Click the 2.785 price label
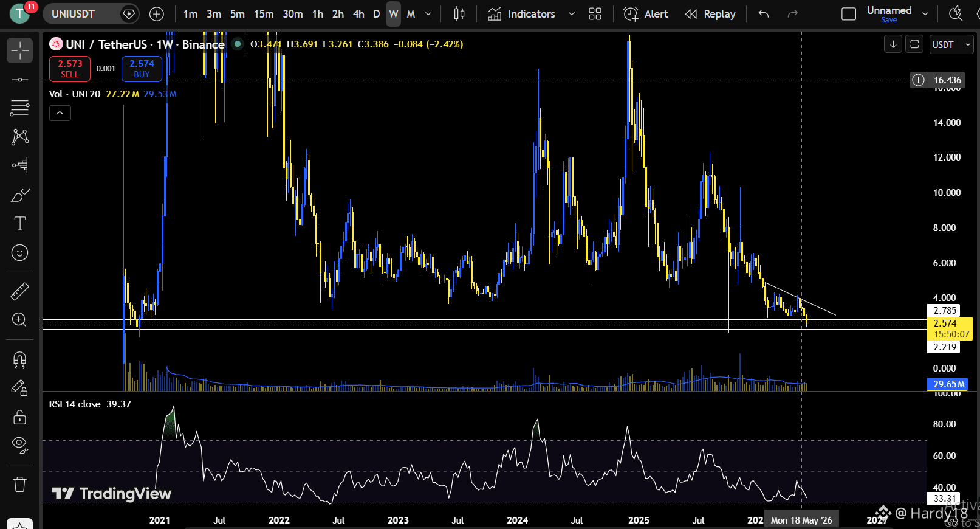 (945, 311)
